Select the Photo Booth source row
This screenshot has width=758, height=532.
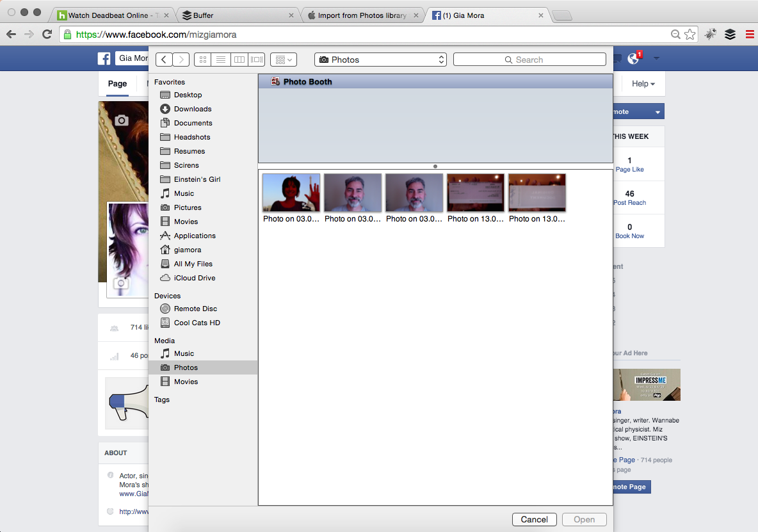coord(435,82)
